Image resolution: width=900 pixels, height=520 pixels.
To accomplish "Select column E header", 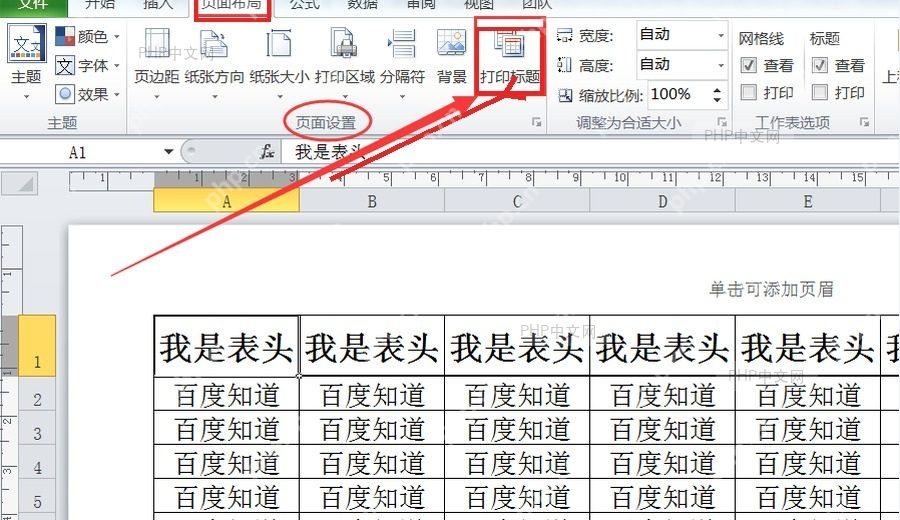I will point(808,201).
